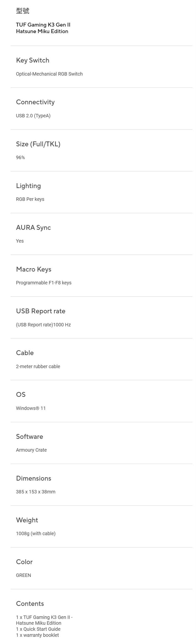
Task: Select the Optical-Mechanical RGB Switch text
Action: [x=49, y=74]
